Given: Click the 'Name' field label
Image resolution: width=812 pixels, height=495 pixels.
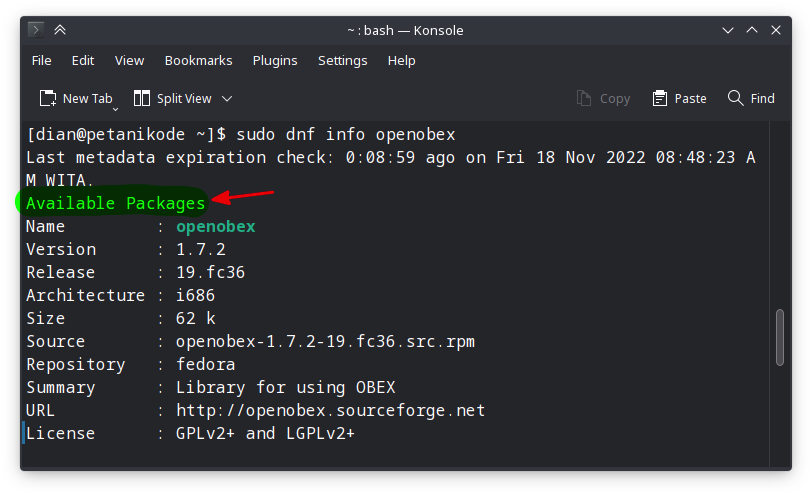Looking at the screenshot, I should pos(46,227).
